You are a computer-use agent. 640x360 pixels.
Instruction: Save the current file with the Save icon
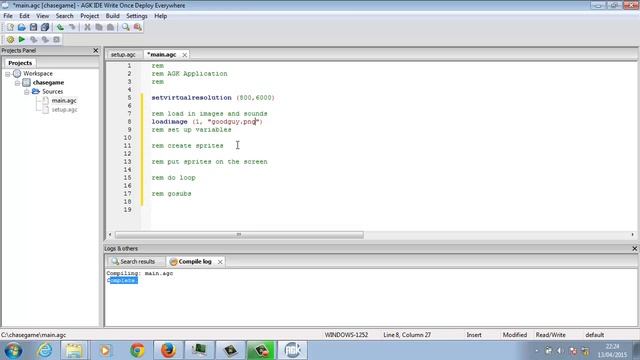(x=33, y=27)
